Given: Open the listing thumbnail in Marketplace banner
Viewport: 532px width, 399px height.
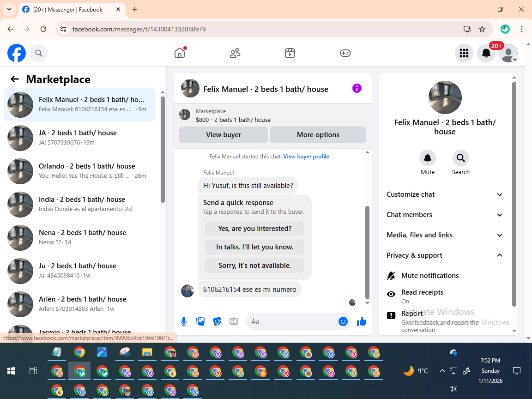Looking at the screenshot, I should click(185, 115).
